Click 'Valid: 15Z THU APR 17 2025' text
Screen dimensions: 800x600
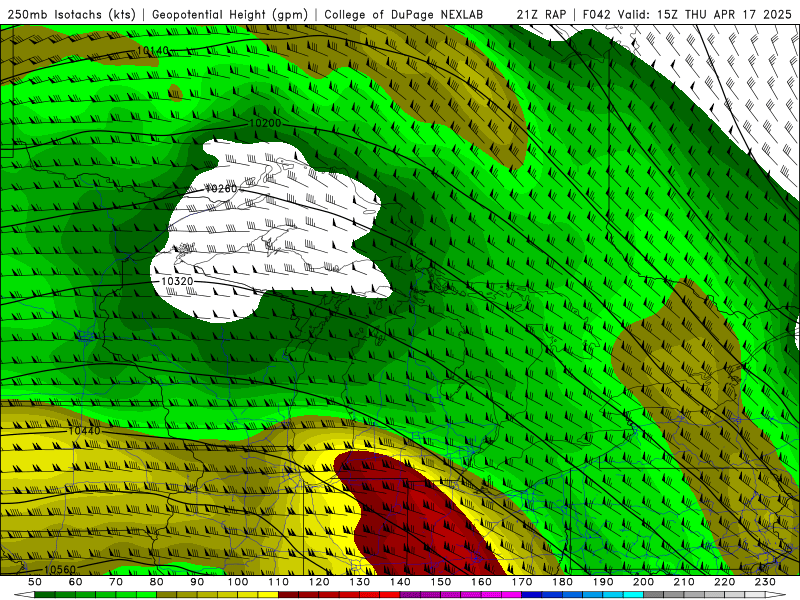tap(705, 14)
